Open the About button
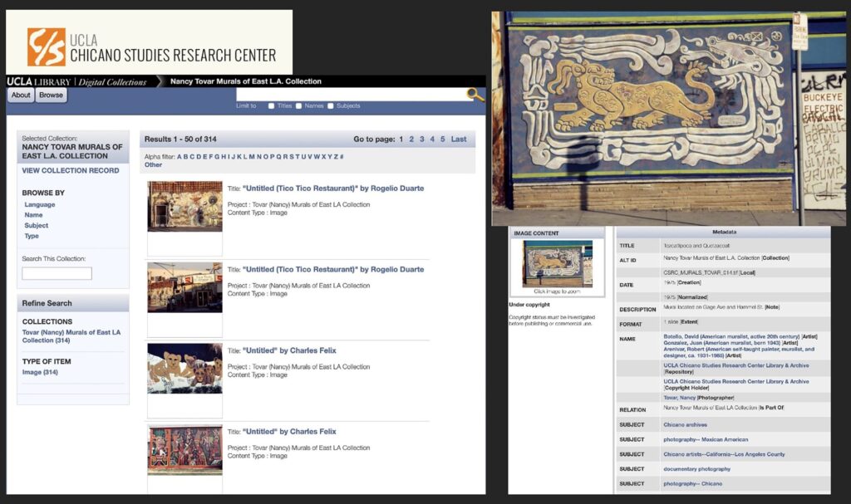Viewport: 851px width, 504px height. click(x=21, y=95)
